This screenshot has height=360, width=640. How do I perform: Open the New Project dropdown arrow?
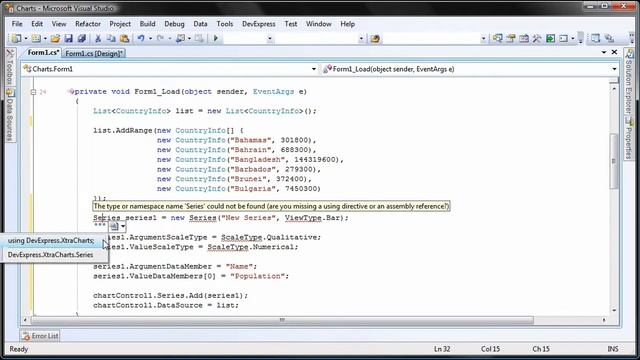pos(26,38)
